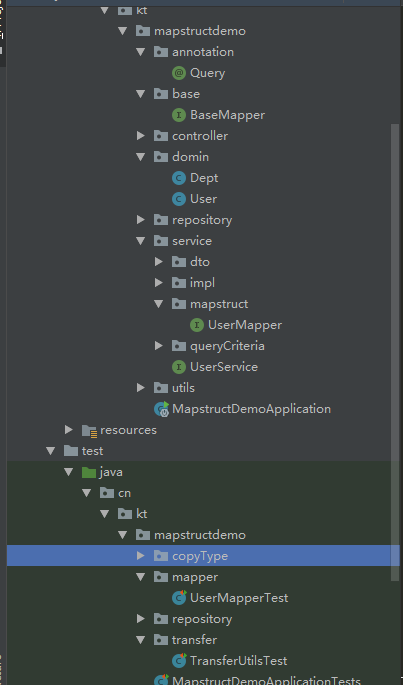Image resolution: width=403 pixels, height=685 pixels.
Task: Select the utils package
Action: click(183, 387)
